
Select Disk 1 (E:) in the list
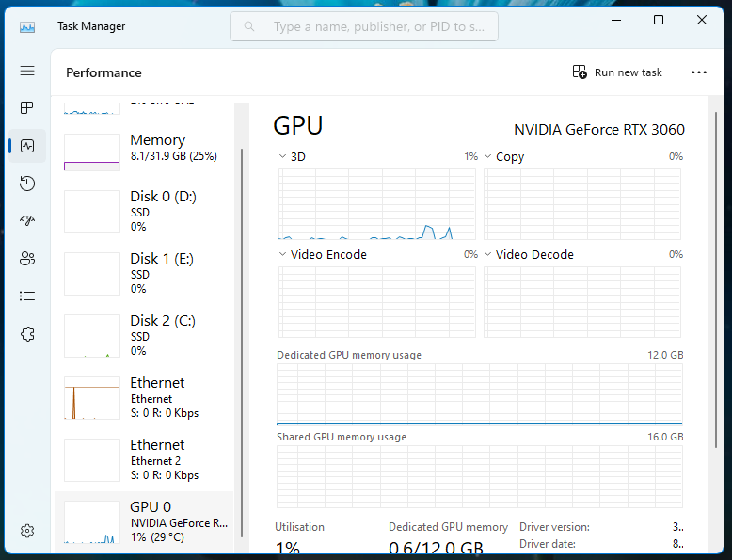tap(144, 274)
